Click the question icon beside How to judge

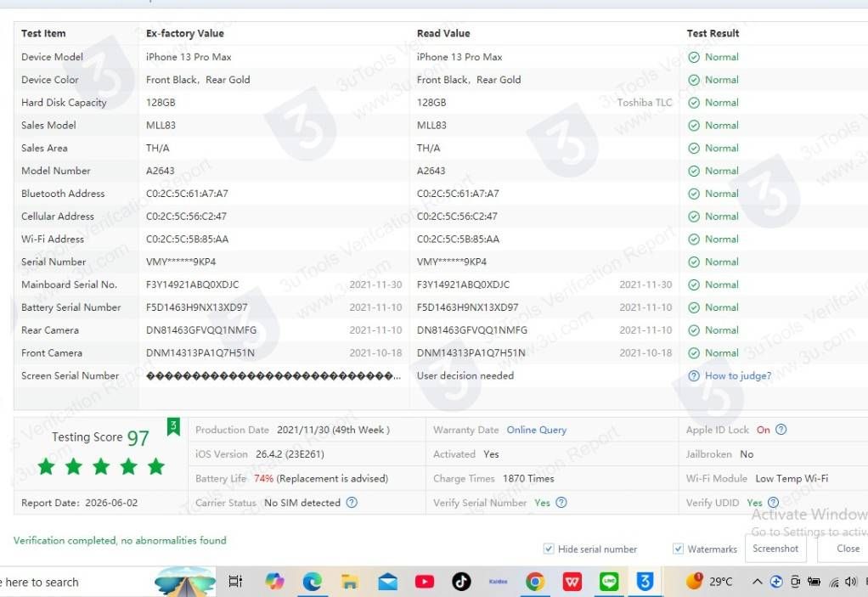694,375
